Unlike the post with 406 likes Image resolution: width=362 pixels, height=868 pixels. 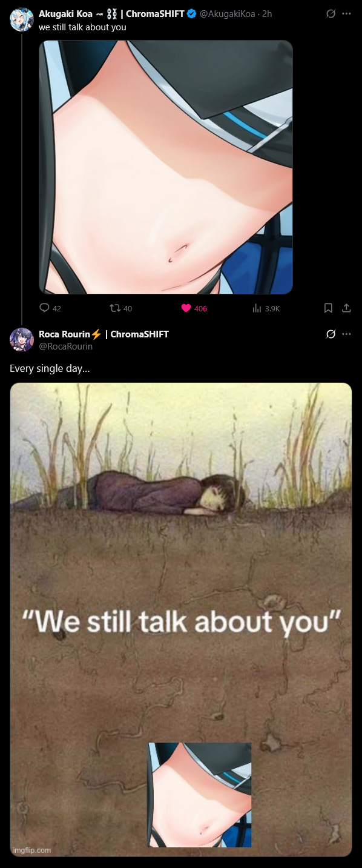tap(194, 308)
